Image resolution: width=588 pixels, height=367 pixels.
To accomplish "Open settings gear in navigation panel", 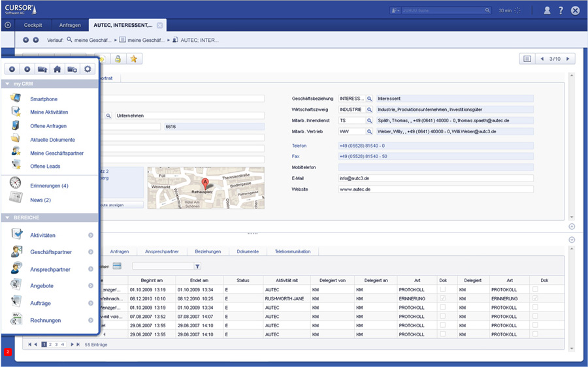I will [88, 69].
